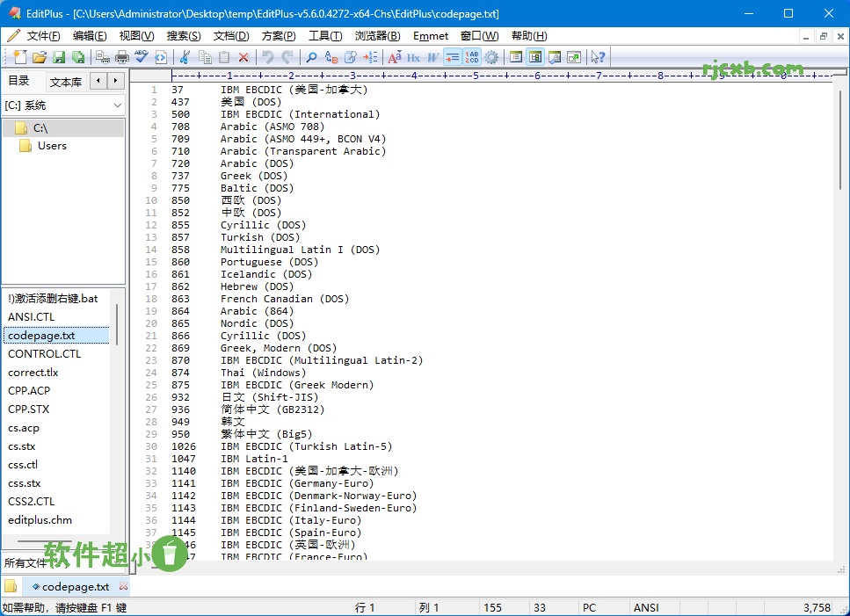Screen dimensions: 850x616
Task: Switch to the Emmet menu
Action: (430, 36)
